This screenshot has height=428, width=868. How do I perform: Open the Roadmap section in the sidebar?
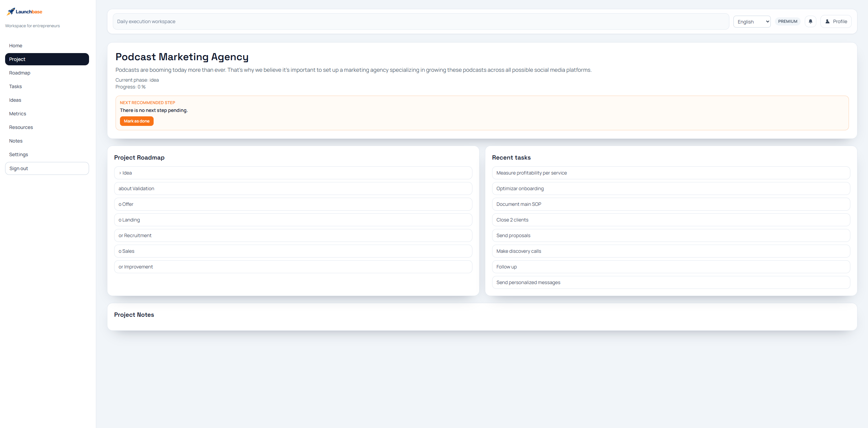coord(20,72)
